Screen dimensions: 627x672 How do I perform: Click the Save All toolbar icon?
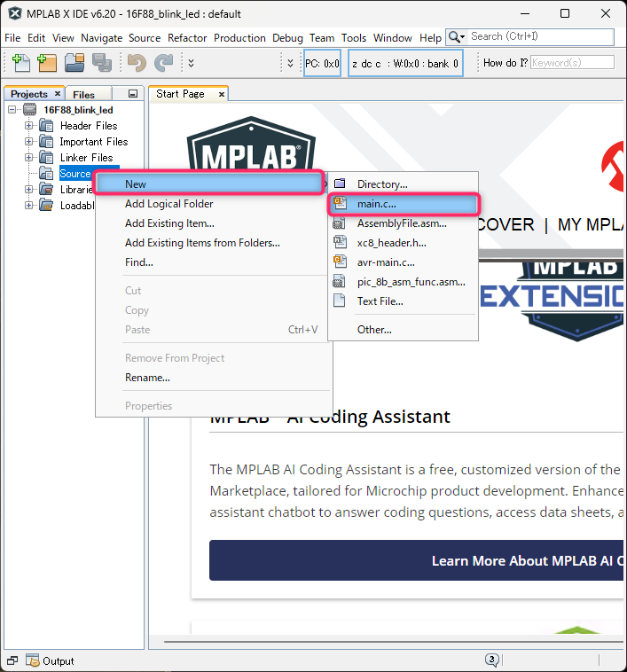tap(102, 63)
